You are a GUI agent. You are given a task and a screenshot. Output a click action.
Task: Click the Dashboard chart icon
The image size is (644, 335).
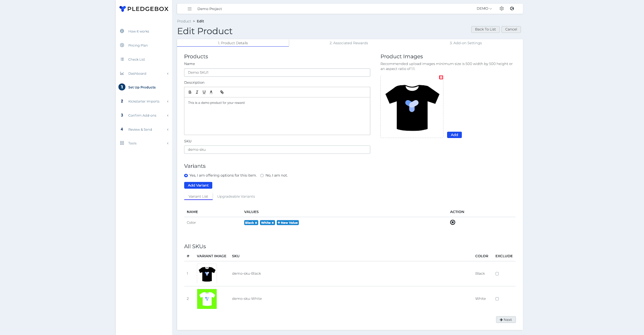coord(122,73)
